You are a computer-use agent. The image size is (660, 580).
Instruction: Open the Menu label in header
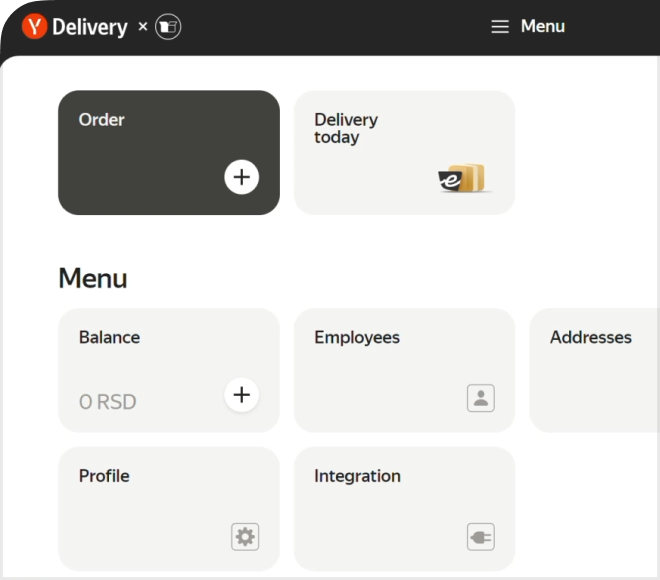(543, 27)
